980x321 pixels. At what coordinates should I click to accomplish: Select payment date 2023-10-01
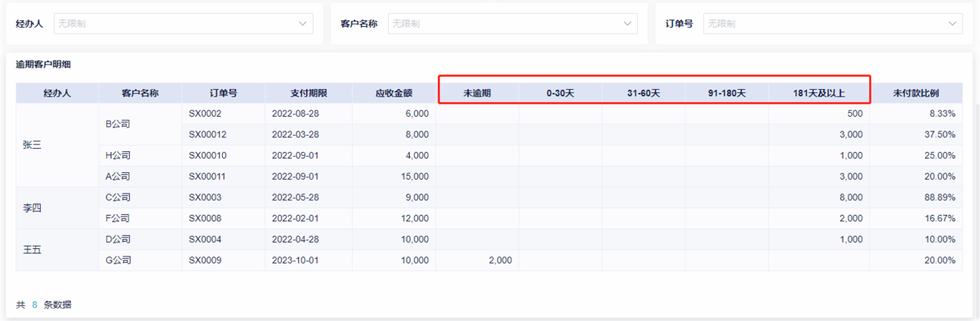pyautogui.click(x=295, y=261)
